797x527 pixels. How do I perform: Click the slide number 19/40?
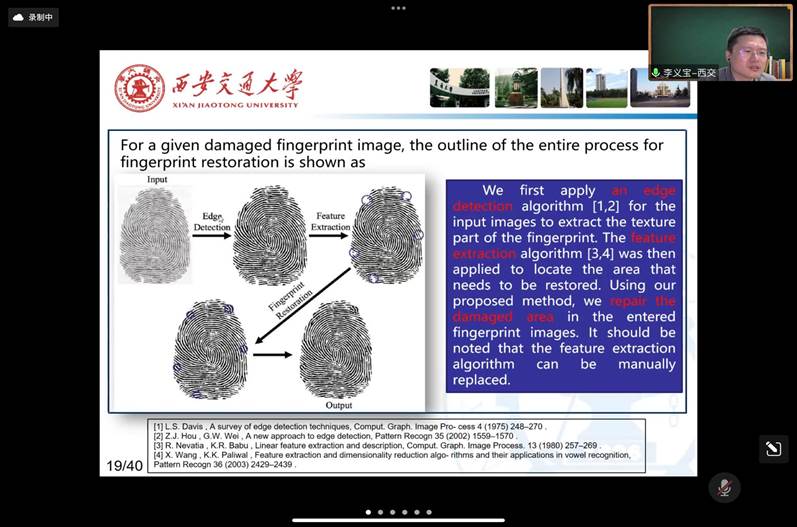(x=125, y=466)
